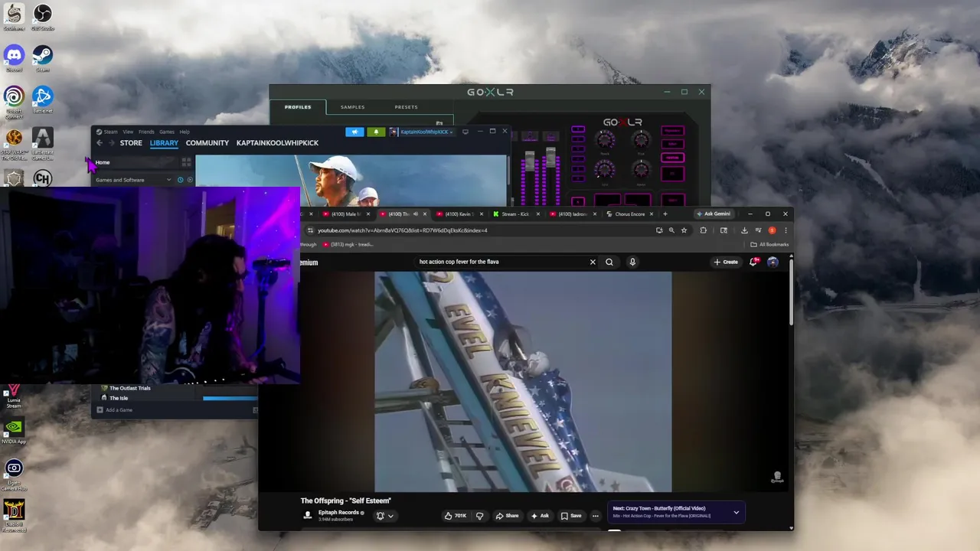Click Steam's ready-to-play filter icon

(190, 180)
